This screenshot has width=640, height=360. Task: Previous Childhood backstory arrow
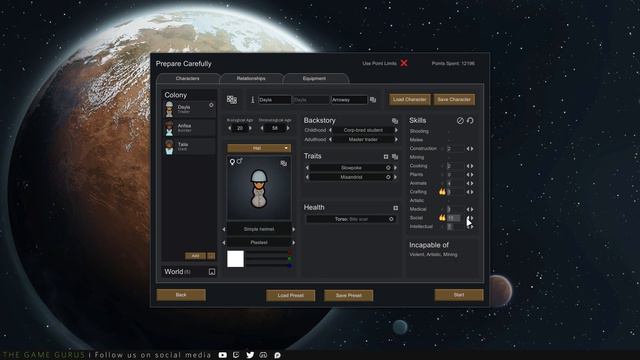click(330, 130)
